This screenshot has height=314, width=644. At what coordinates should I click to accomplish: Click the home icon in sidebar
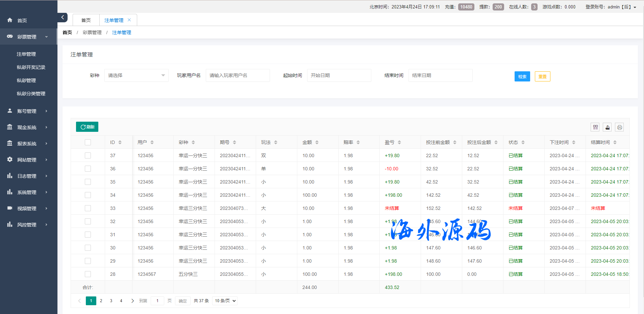tap(10, 20)
